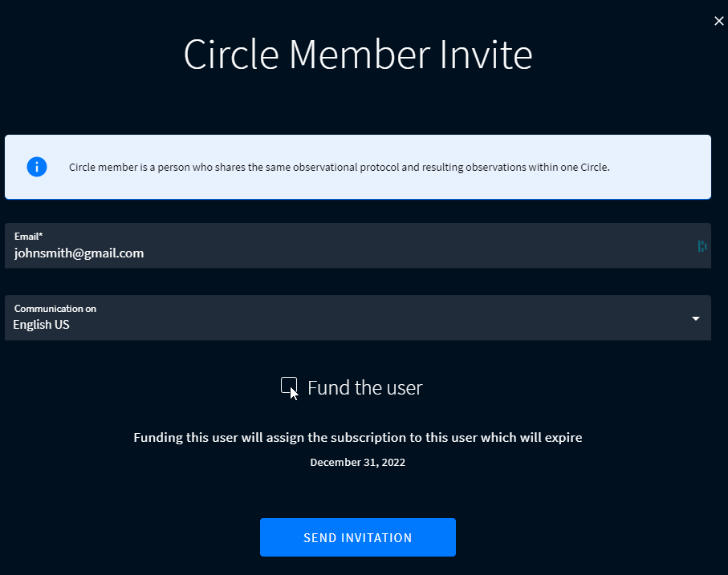Click the December 31, 2022 expiry date

(x=357, y=462)
